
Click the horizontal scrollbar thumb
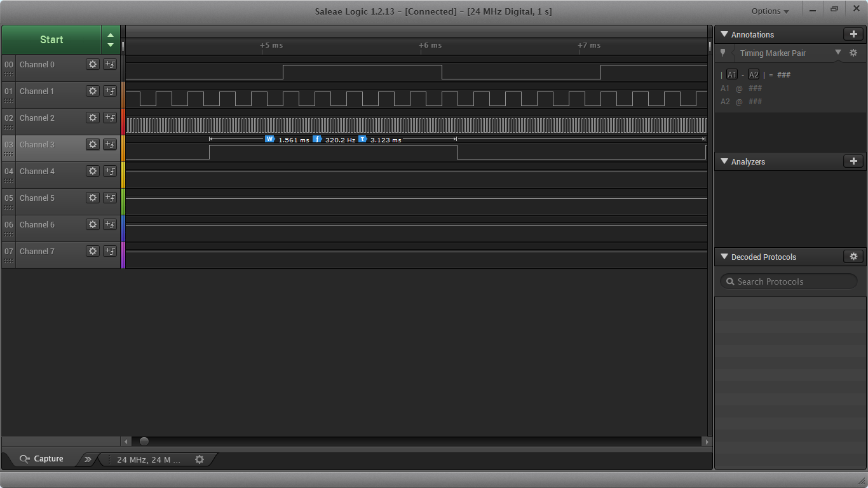click(144, 441)
